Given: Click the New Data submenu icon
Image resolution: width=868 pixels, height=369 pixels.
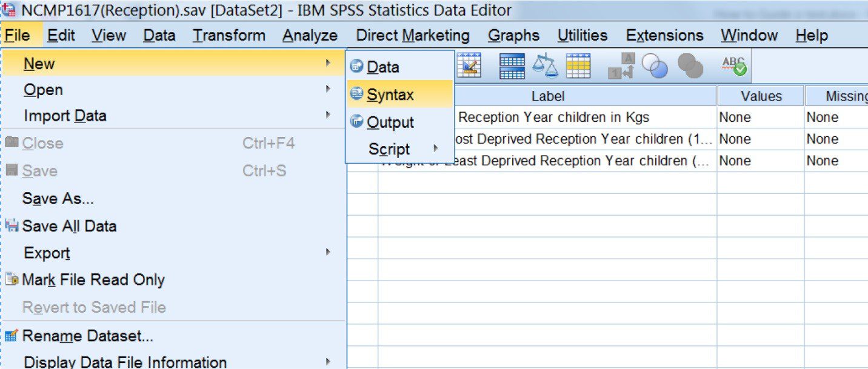Looking at the screenshot, I should click(356, 67).
